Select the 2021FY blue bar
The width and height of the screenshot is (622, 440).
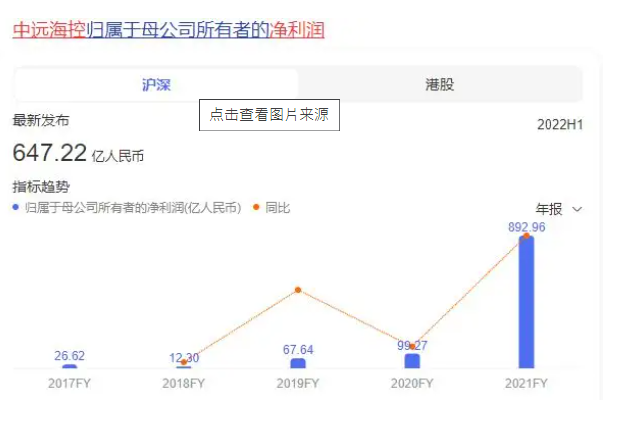tap(526, 302)
